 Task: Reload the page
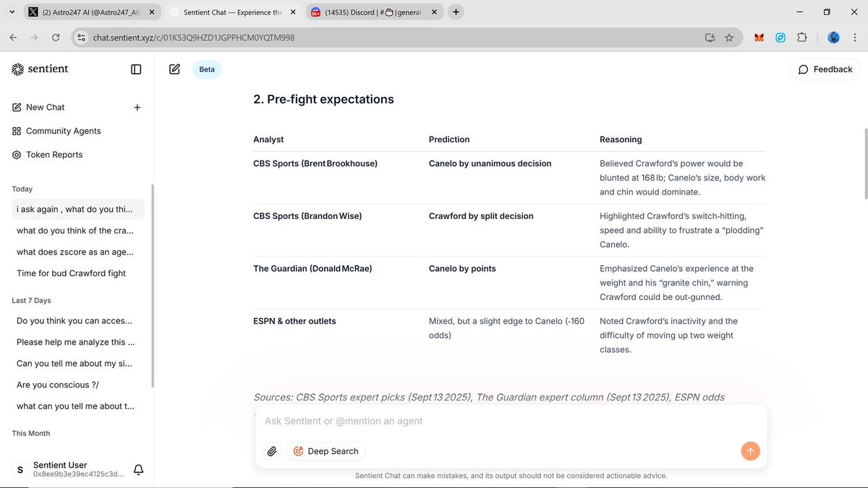[55, 38]
